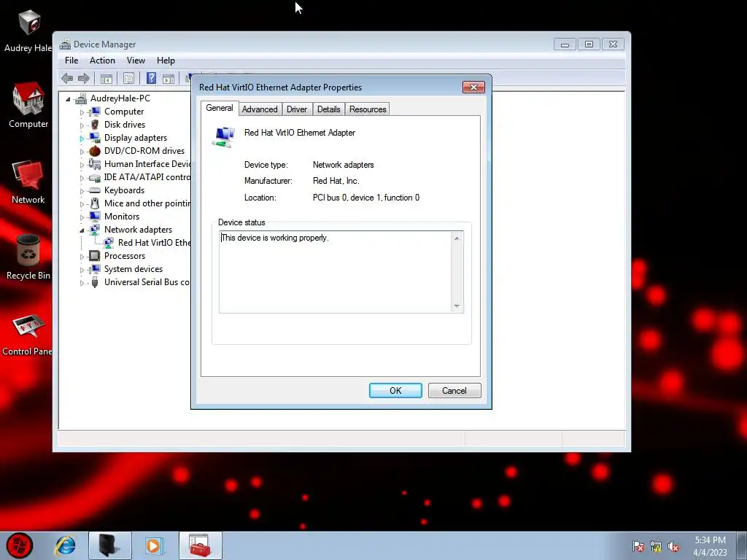Open the Recycle Bin desktop icon
Screen dimensions: 747x560
coord(28,257)
